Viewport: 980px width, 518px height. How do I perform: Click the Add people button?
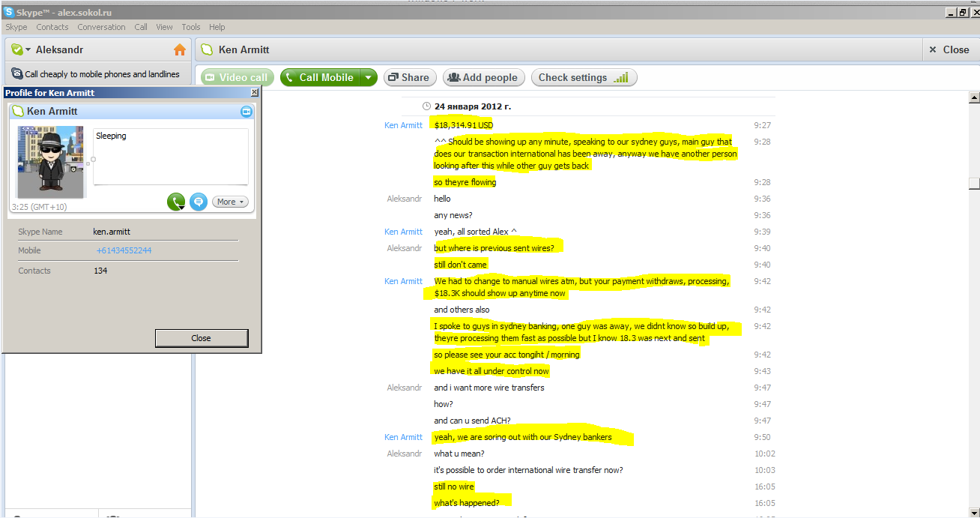pyautogui.click(x=483, y=77)
